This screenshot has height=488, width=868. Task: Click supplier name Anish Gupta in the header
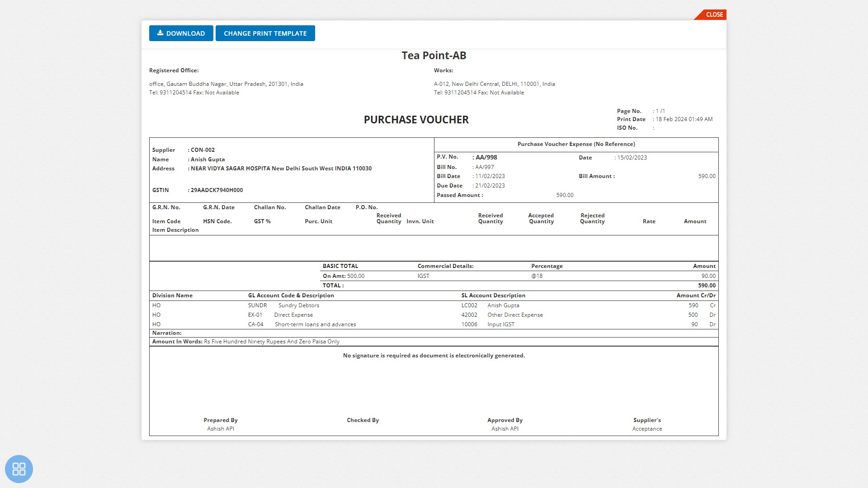click(x=208, y=160)
